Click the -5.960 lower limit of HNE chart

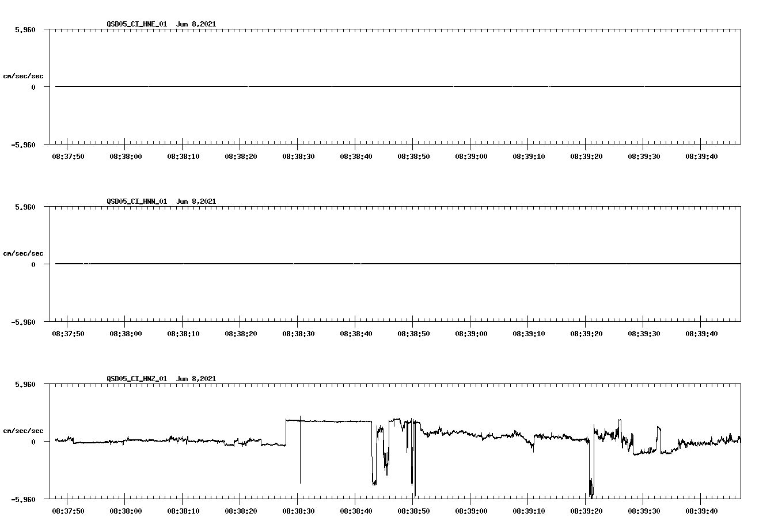(x=23, y=145)
